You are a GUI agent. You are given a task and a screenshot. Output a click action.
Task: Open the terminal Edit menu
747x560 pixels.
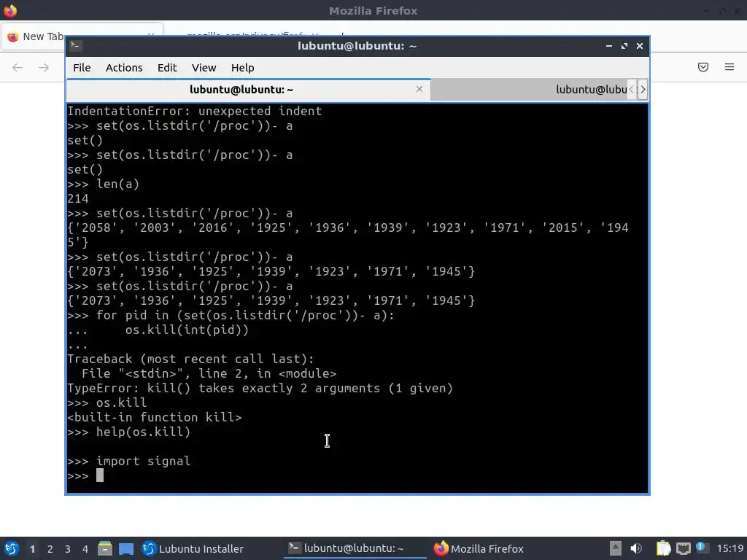point(167,68)
